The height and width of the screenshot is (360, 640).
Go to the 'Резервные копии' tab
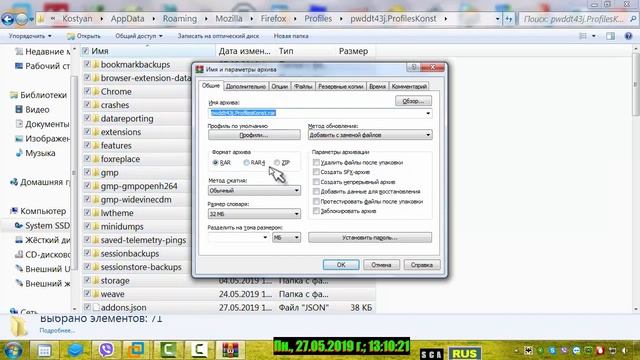[x=340, y=87]
